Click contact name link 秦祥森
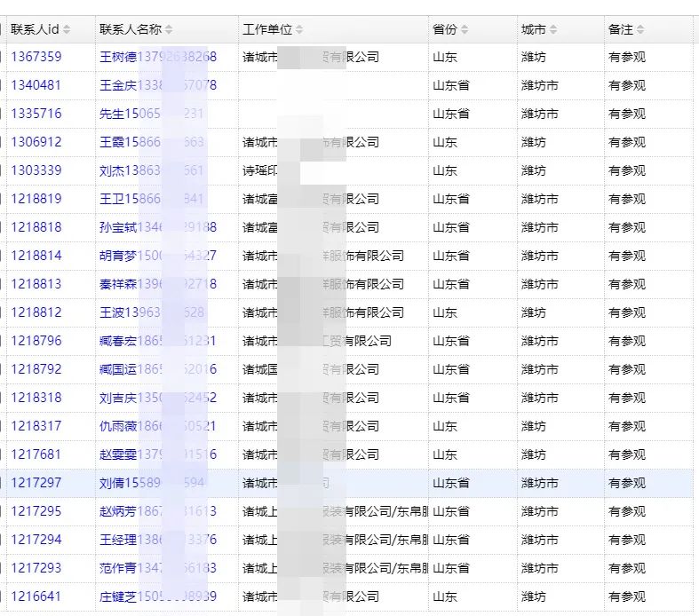The image size is (699, 616). point(118,284)
